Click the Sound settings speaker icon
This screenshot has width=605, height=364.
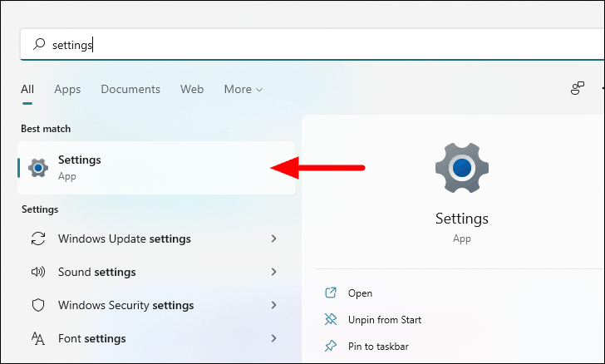click(38, 272)
